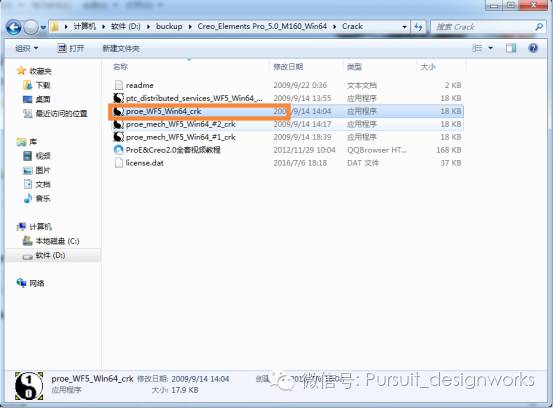Click the readme file name
Screen dimensions: 553x408
click(x=140, y=85)
